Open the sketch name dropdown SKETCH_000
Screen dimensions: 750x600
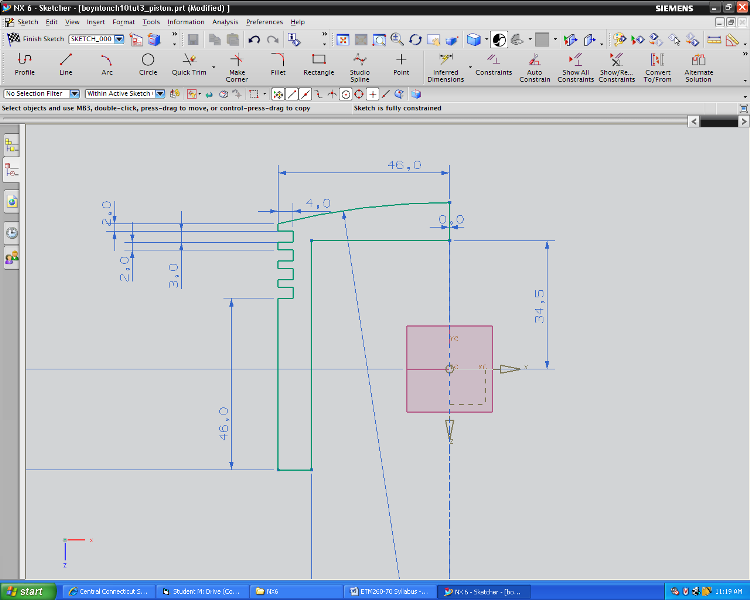[x=120, y=40]
